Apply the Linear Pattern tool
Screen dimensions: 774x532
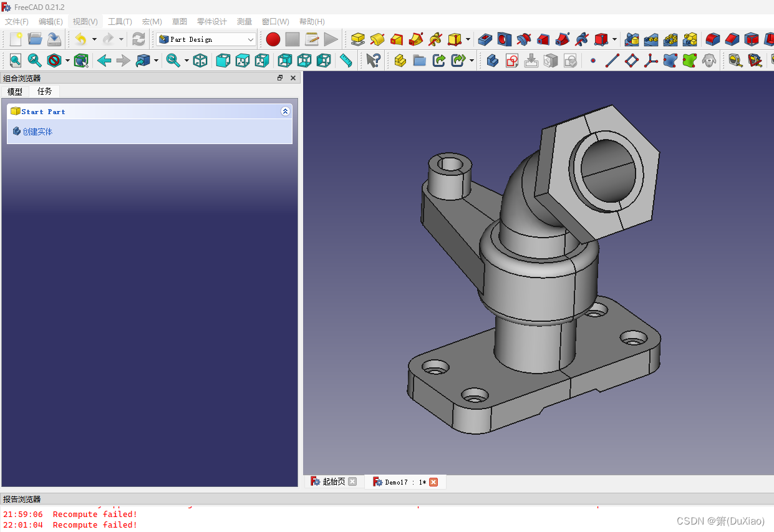652,39
